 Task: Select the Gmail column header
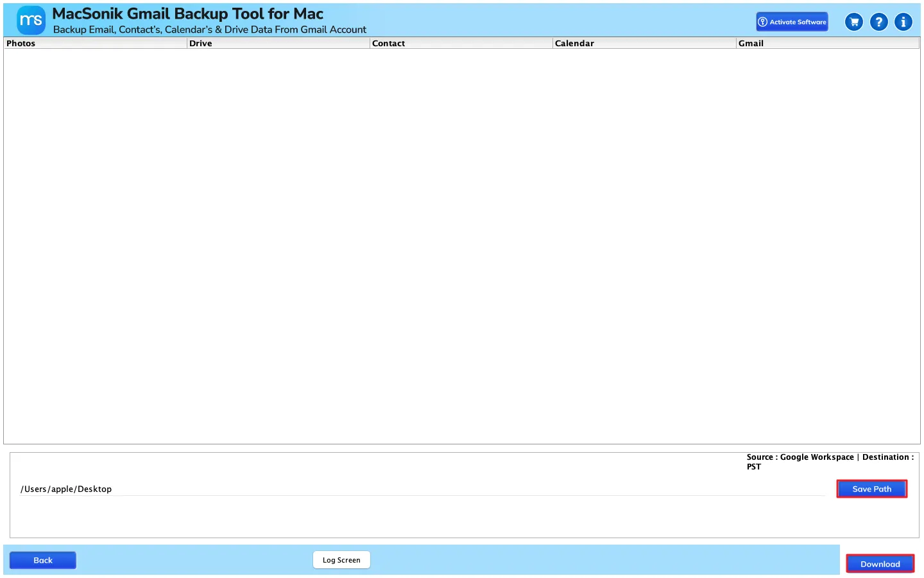(828, 43)
